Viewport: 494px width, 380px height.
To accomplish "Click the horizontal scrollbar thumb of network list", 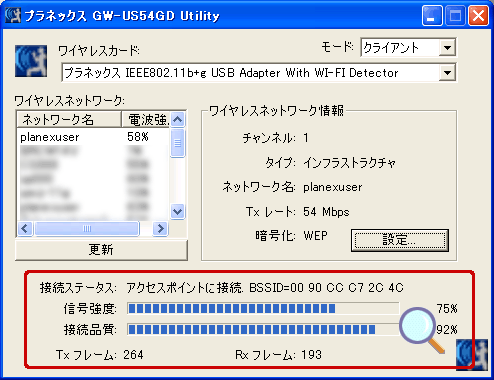I will pyautogui.click(x=87, y=229).
